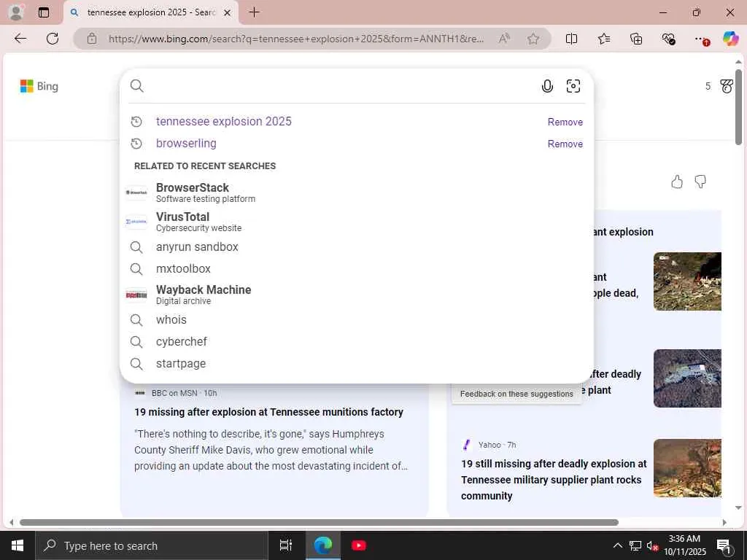Choose whois suggestion
Screen dimensions: 747x560
tap(356, 319)
